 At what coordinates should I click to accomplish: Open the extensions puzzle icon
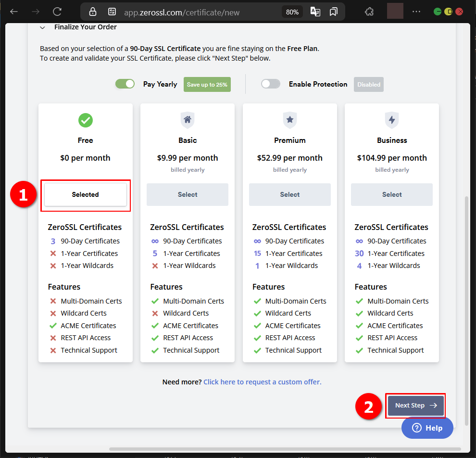[369, 12]
